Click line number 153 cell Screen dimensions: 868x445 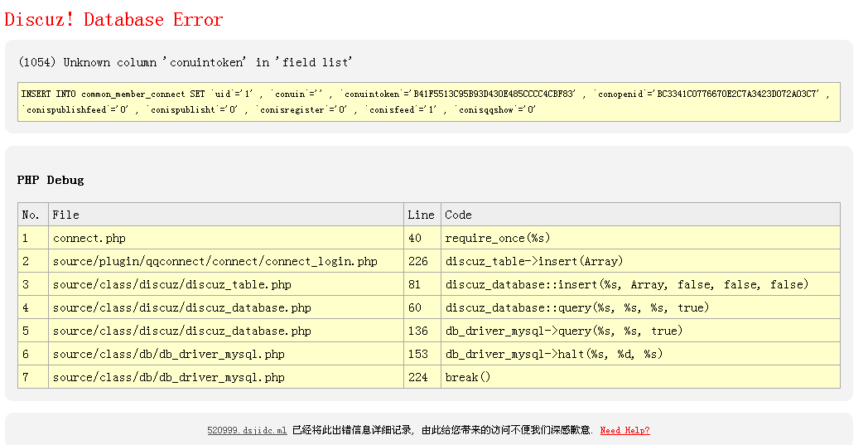click(x=418, y=354)
